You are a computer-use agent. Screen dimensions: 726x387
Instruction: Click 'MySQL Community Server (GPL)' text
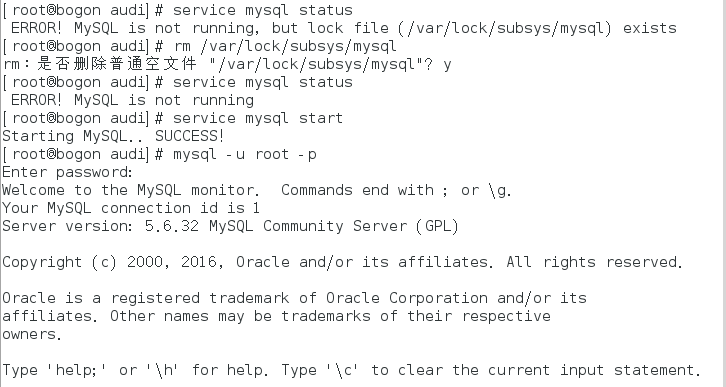(x=333, y=226)
